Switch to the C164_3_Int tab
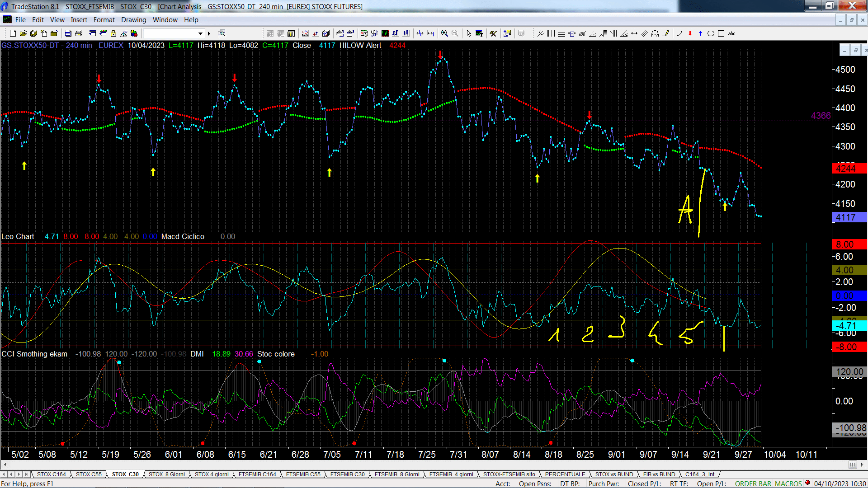The width and height of the screenshot is (868, 488). pyautogui.click(x=700, y=474)
